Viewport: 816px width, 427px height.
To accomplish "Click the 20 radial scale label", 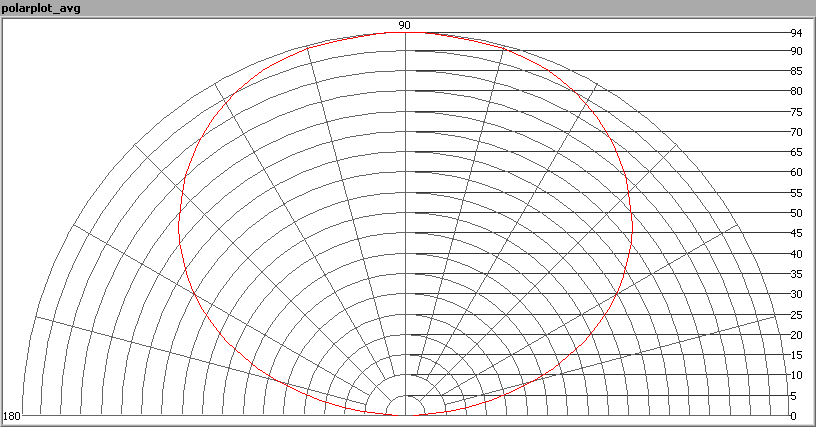I will pos(795,335).
